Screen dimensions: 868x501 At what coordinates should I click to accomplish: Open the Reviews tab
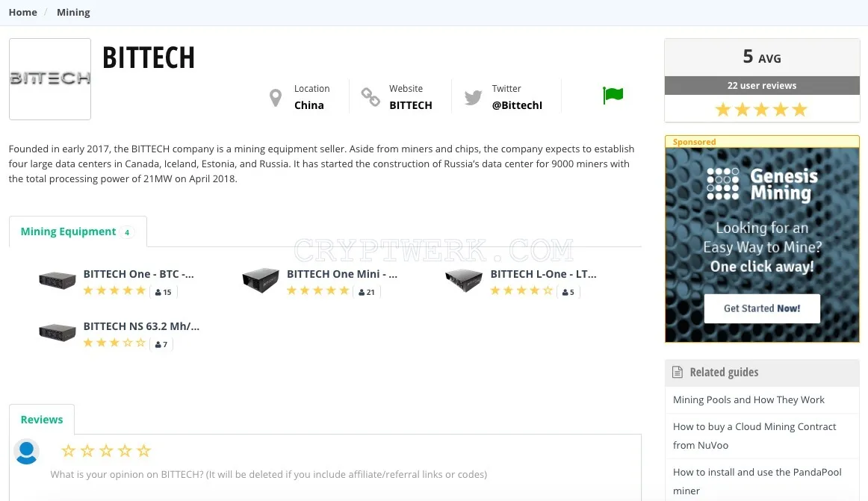click(42, 420)
